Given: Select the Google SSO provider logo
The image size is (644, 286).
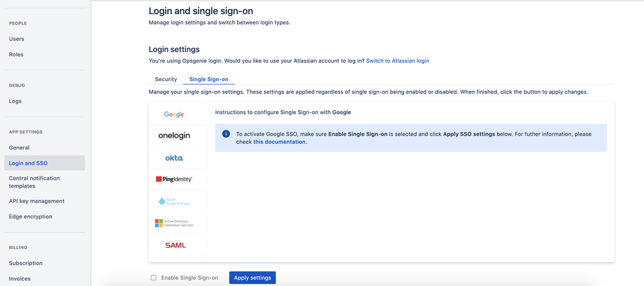Looking at the screenshot, I should tap(174, 115).
